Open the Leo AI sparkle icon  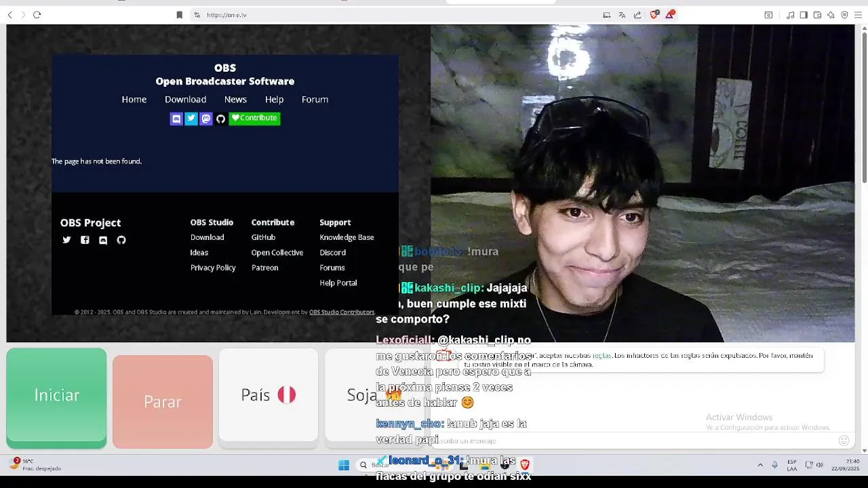pos(831,15)
